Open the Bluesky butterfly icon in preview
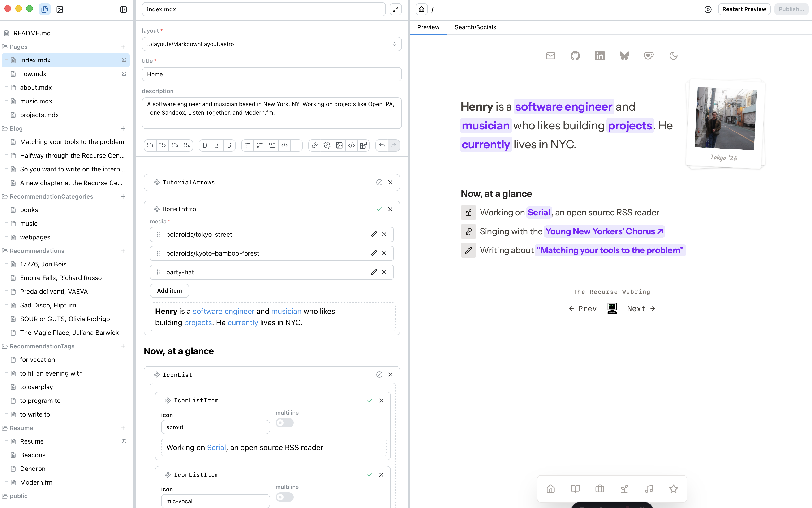 point(624,56)
